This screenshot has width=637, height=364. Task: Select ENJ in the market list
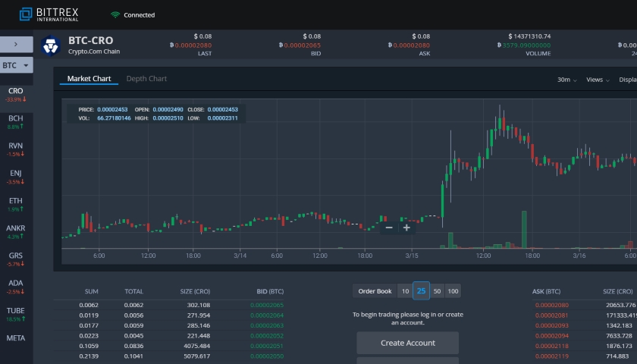16,177
